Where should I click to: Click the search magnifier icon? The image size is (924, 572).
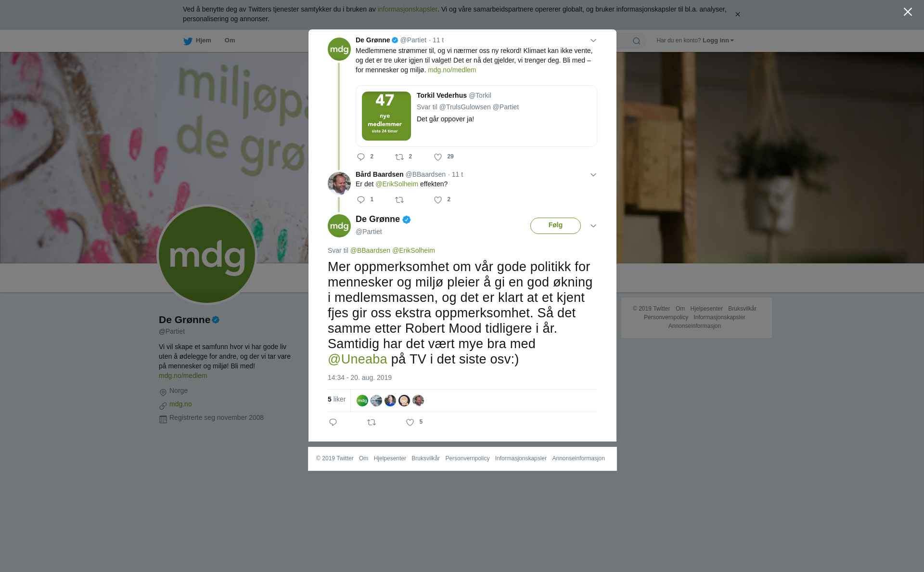[637, 41]
